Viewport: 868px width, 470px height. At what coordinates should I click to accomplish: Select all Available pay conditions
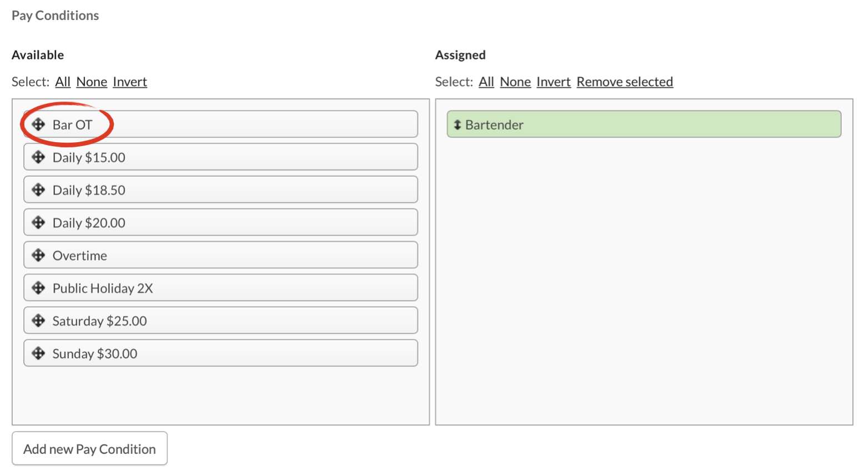coord(63,82)
